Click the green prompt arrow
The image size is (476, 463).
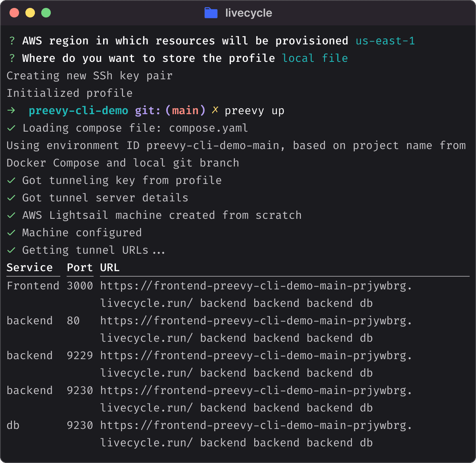[11, 111]
